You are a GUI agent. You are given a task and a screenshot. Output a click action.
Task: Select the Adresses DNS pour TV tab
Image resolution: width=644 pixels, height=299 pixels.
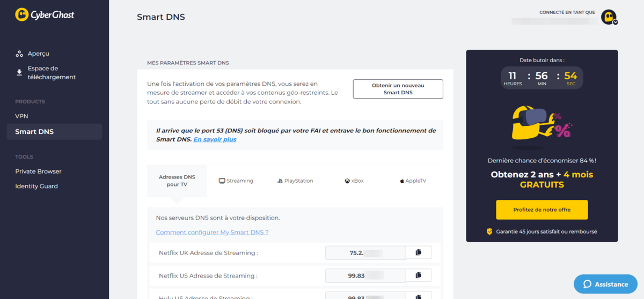[177, 181]
